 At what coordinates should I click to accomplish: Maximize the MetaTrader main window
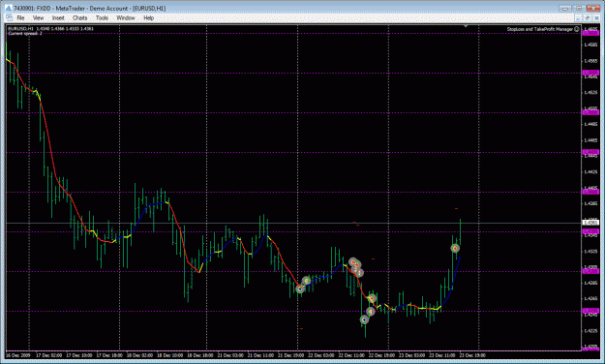pos(579,8)
